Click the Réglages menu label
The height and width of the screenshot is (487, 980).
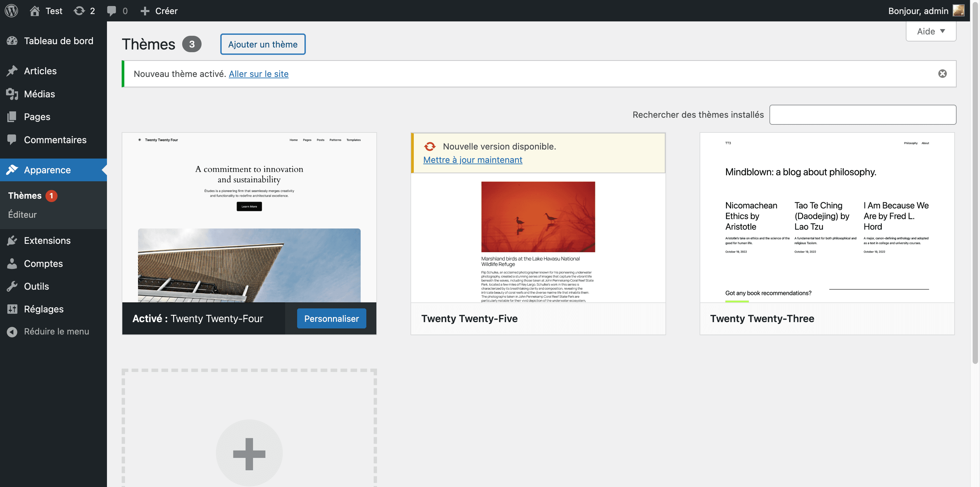(44, 309)
